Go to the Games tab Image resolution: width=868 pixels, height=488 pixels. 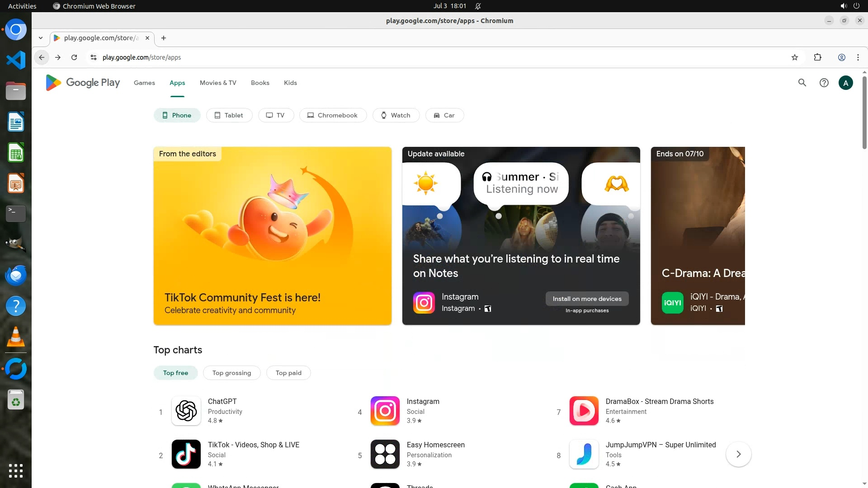[x=144, y=83]
